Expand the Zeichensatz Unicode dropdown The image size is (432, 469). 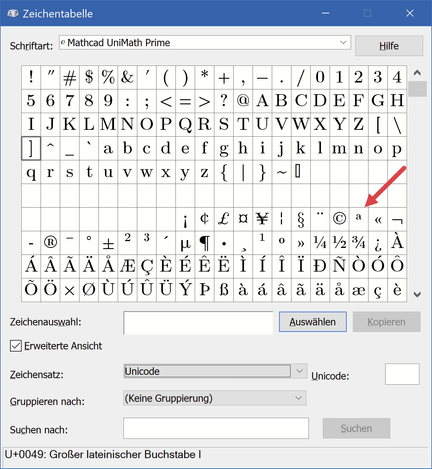point(215,371)
